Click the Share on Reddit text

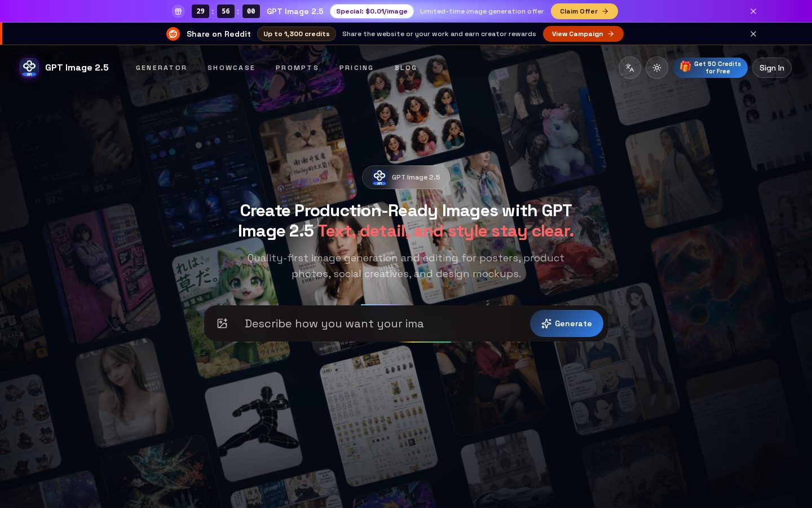(x=219, y=34)
